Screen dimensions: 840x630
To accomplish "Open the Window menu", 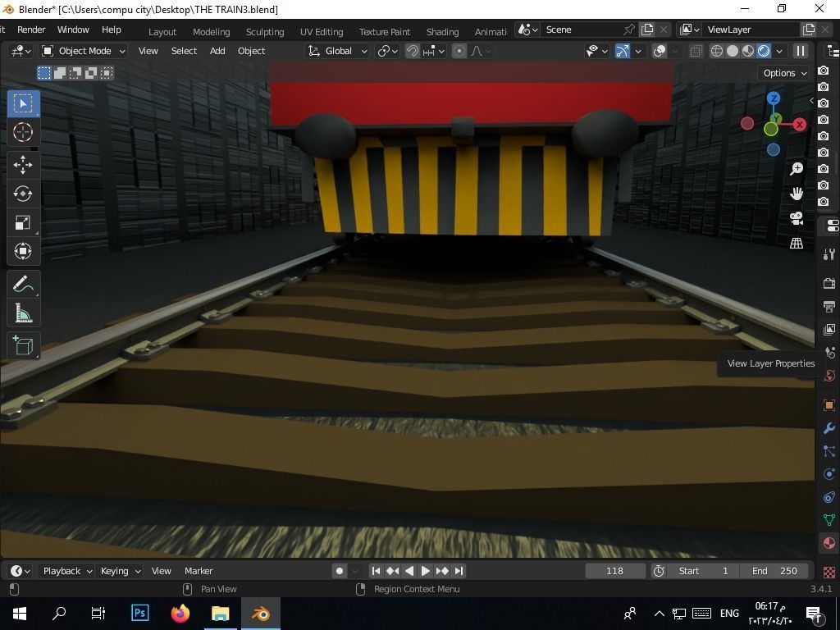I will (x=73, y=30).
